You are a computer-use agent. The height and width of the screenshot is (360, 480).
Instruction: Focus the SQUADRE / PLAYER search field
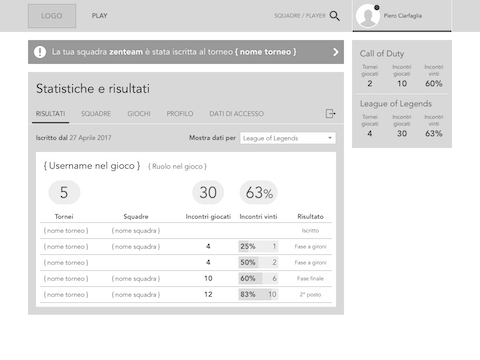(x=300, y=16)
